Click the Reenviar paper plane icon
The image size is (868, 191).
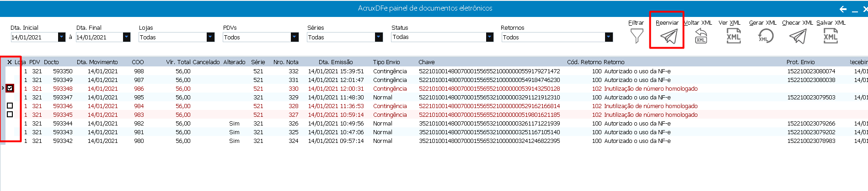[669, 36]
